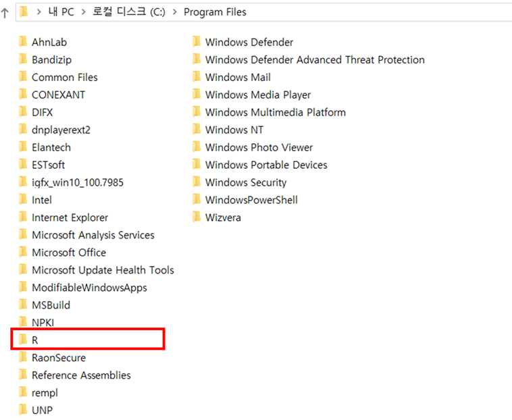This screenshot has height=420, width=512.
Task: Click the RaonSecure folder name
Action: (59, 358)
